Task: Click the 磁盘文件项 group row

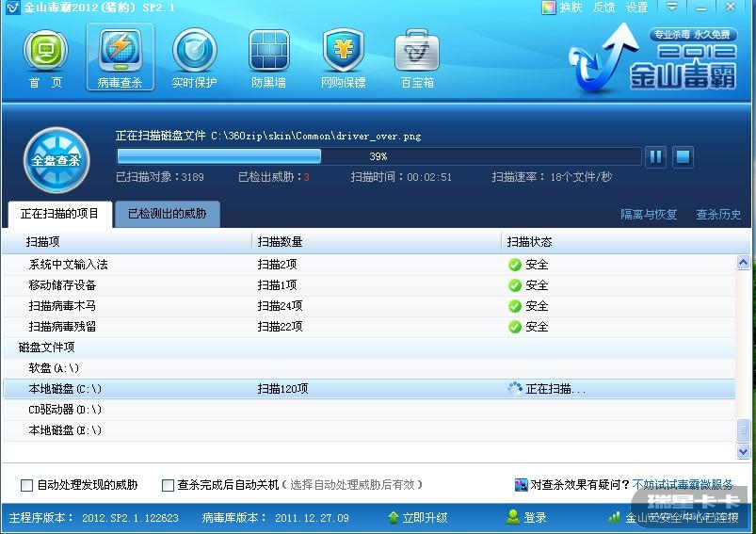Action: [369, 348]
